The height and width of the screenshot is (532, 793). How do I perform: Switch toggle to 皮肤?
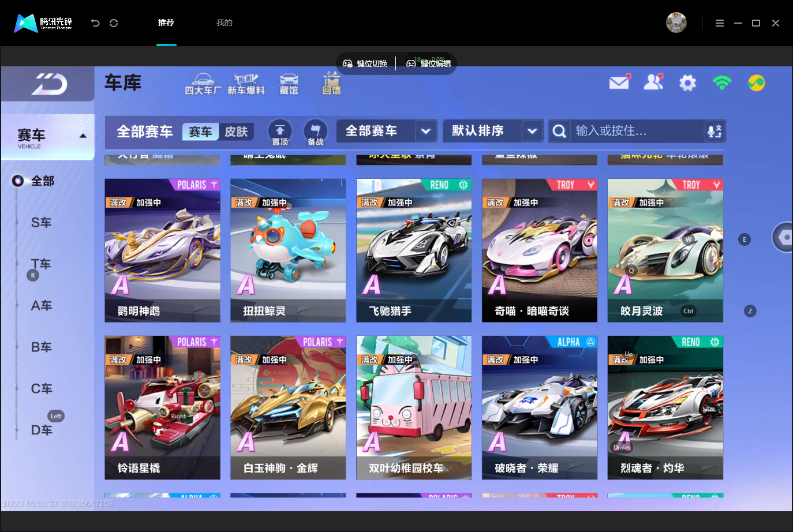pyautogui.click(x=236, y=132)
